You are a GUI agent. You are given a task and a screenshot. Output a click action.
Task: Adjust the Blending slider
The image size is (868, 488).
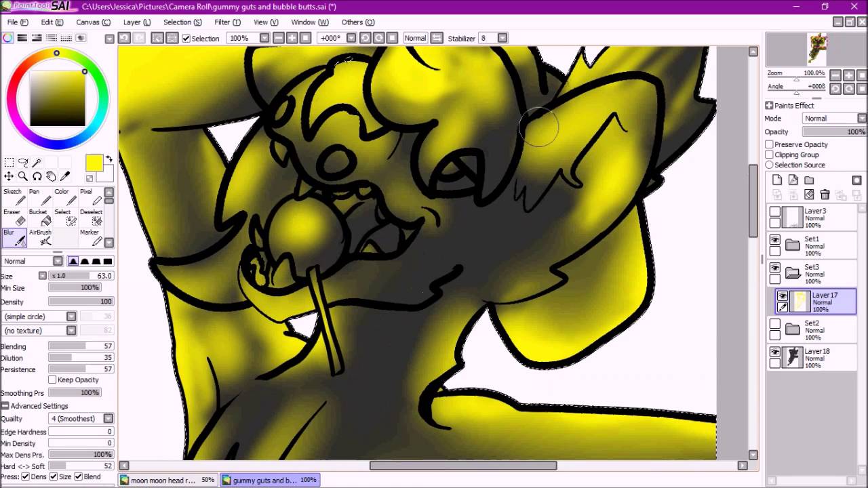80,346
